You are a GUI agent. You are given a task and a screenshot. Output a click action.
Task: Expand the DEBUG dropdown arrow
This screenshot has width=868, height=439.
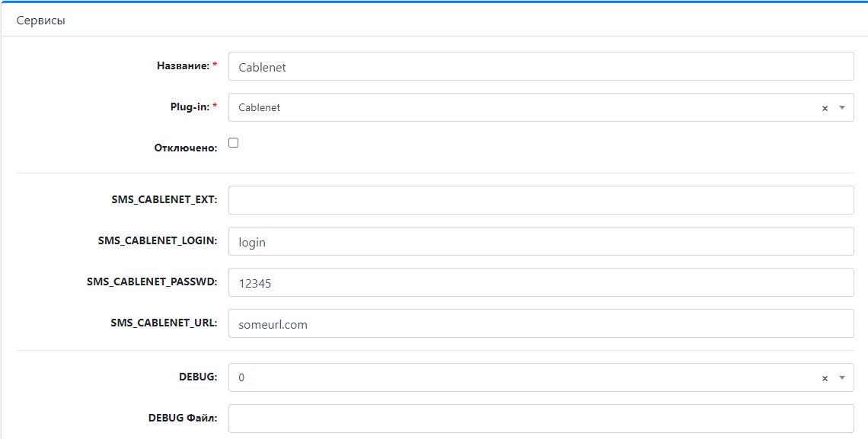(842, 377)
